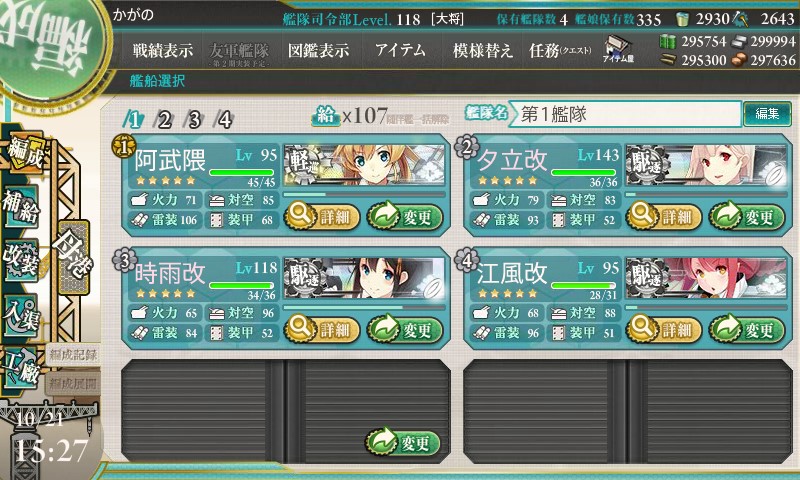Screen dimensions: 800x480
Task: Open the 入渠 (docking) sidebar icon
Action: (x=21, y=315)
